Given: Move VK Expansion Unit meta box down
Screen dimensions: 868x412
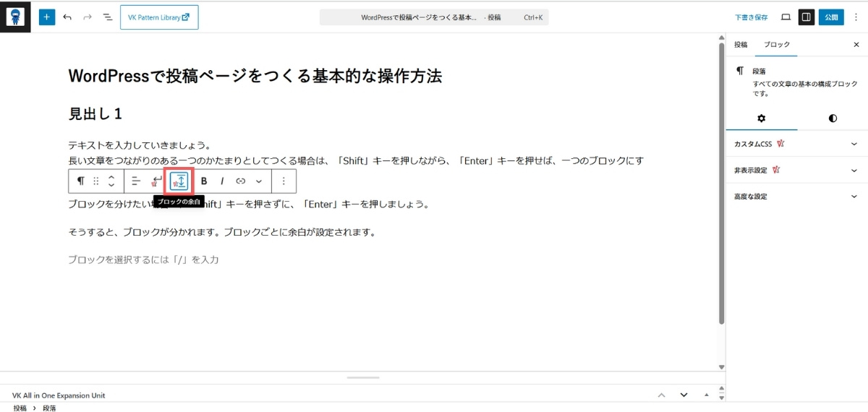Looking at the screenshot, I should (x=684, y=395).
